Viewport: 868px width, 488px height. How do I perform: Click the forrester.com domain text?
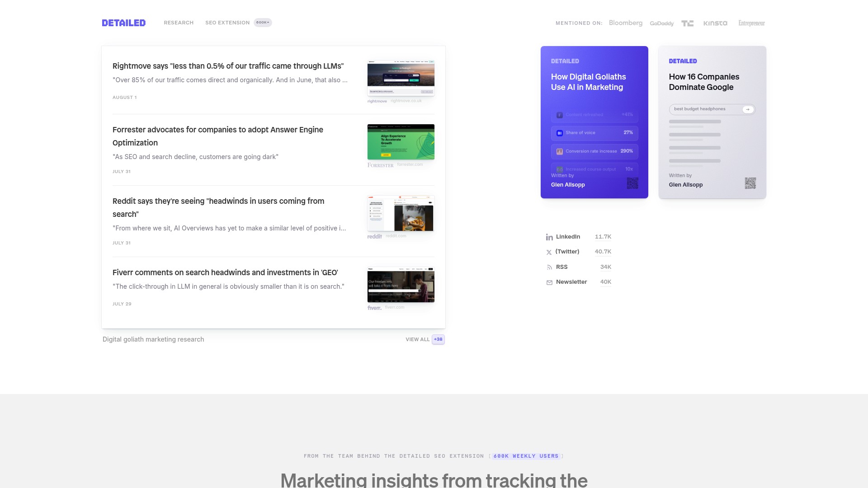(410, 164)
